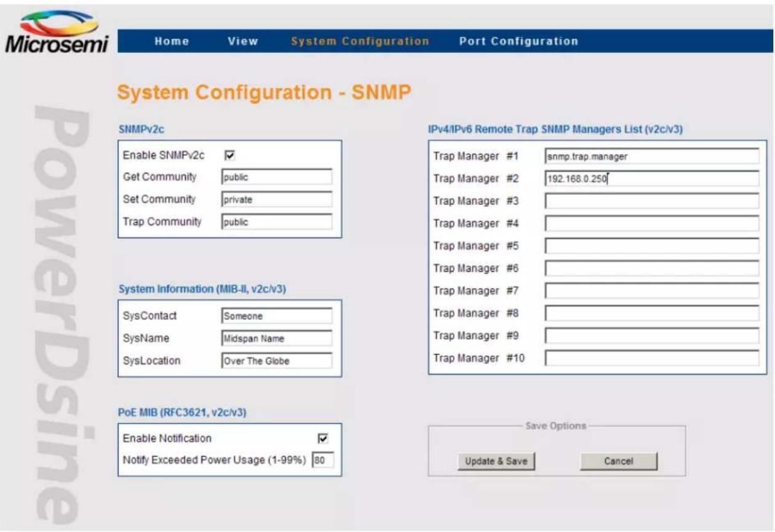Screen dimensions: 775x532
Task: Click the Set Community label
Action: (159, 199)
